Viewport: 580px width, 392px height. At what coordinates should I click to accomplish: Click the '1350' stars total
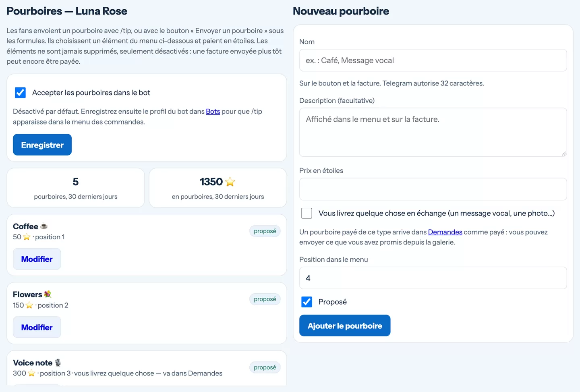coord(211,182)
